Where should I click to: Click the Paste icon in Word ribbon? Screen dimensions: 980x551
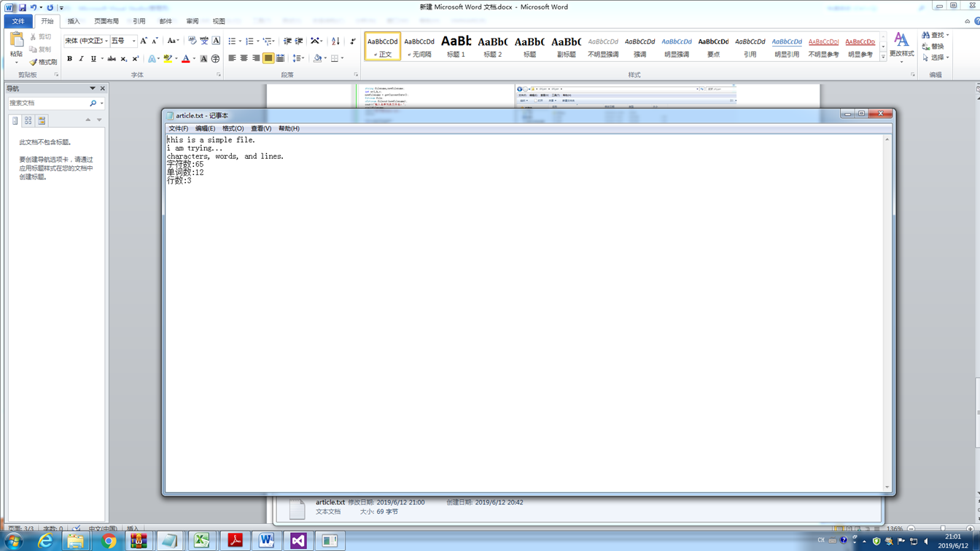pyautogui.click(x=16, y=39)
